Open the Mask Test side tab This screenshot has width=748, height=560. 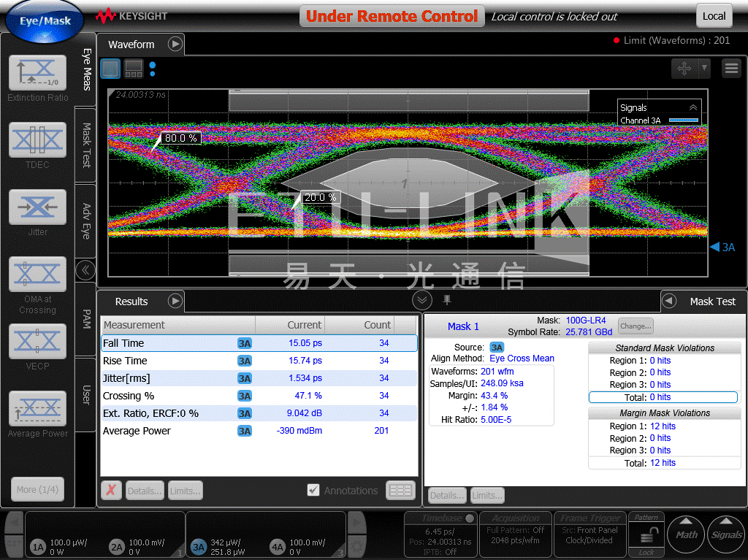click(86, 145)
